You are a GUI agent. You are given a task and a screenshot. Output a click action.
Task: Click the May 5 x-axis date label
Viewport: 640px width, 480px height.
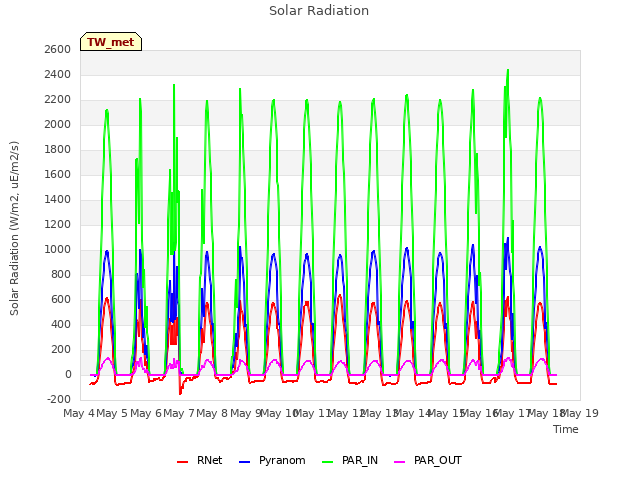click(112, 413)
